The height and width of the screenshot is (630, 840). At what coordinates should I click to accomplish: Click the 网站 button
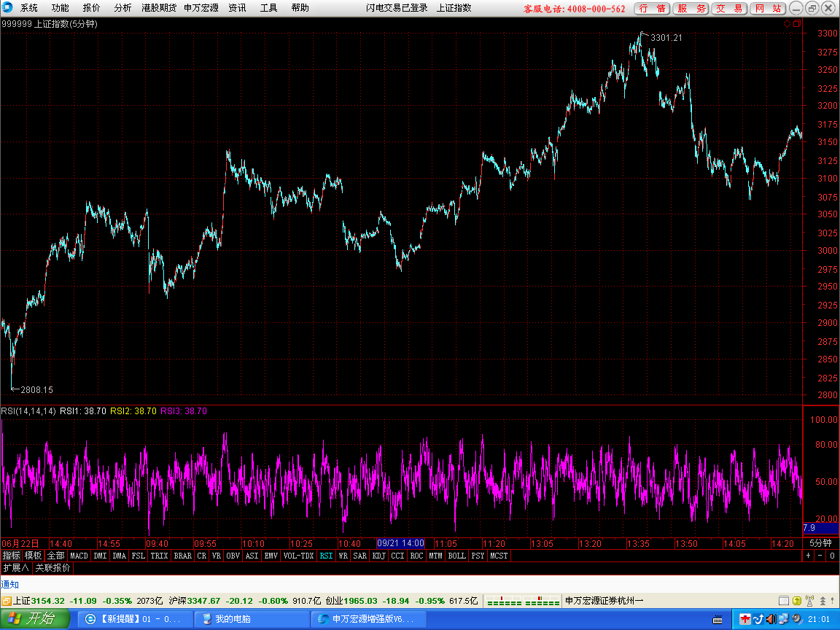coord(768,9)
